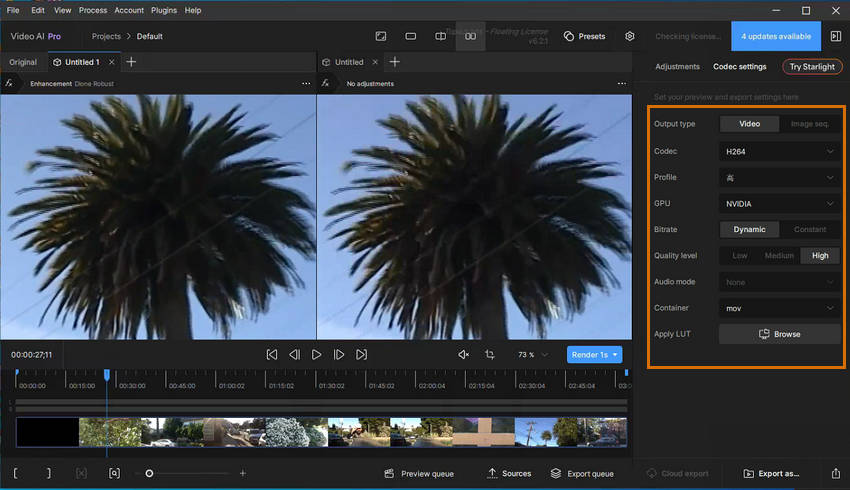Jump to the end of clip
Viewport: 850px width, 490px height.
pyautogui.click(x=362, y=354)
